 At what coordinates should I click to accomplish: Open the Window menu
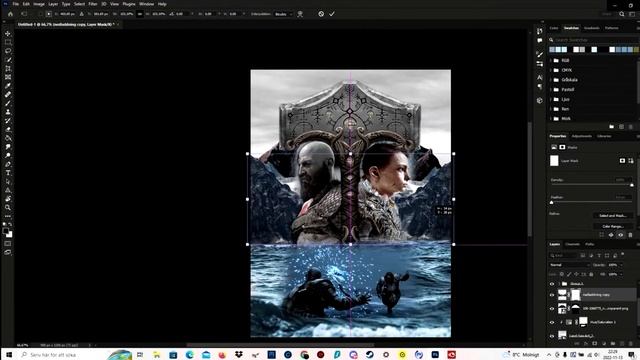pyautogui.click(x=147, y=4)
